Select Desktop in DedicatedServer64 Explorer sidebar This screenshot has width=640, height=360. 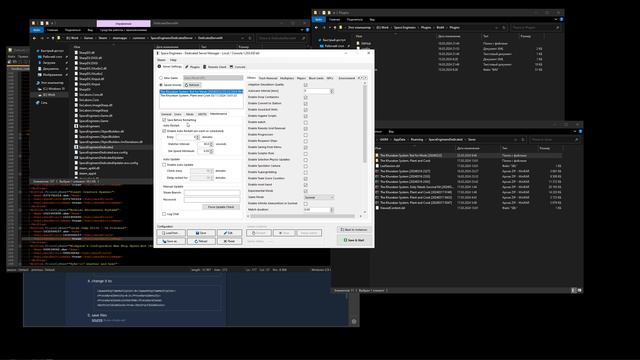point(52,57)
